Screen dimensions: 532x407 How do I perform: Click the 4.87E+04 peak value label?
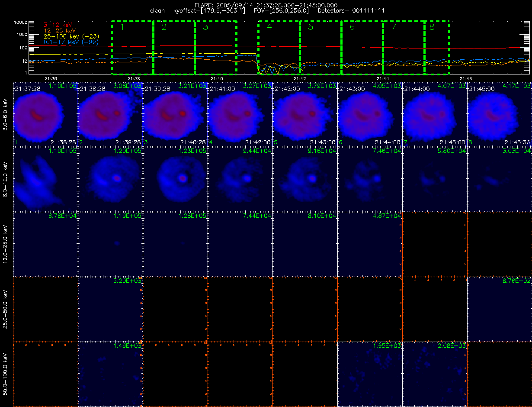388,215
